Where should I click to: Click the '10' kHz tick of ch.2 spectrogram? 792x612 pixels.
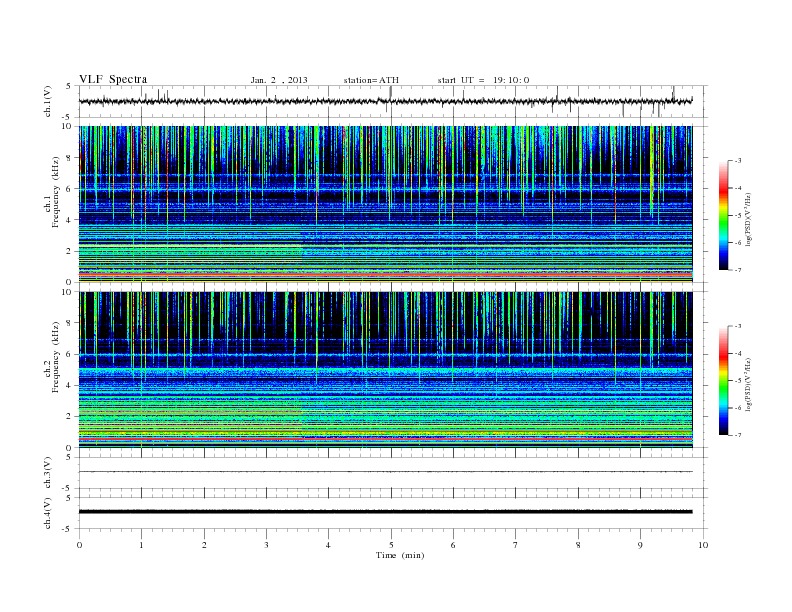pos(67,292)
